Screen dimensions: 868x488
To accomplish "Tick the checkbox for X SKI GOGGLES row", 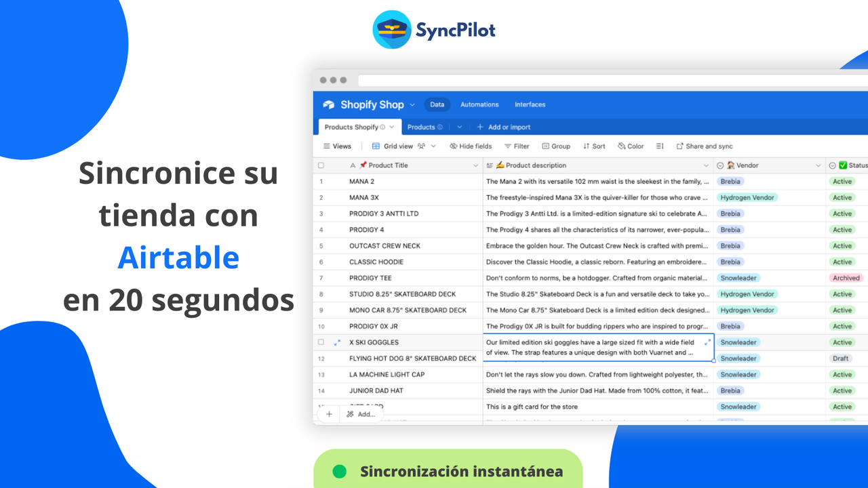I will pos(321,342).
